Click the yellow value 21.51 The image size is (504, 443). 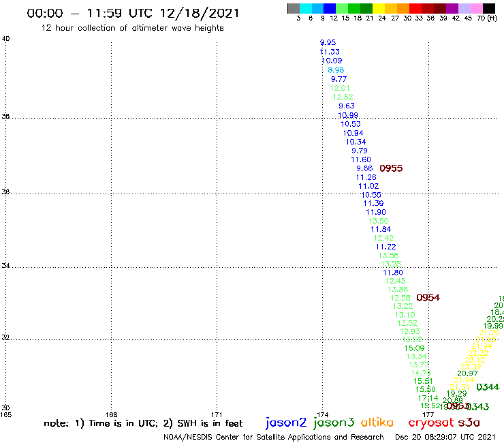(x=460, y=387)
